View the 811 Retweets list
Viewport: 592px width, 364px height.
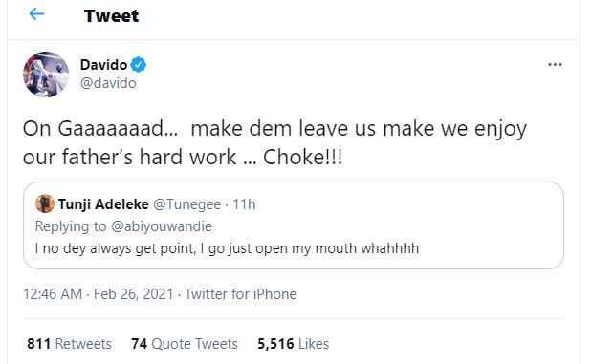[x=69, y=344]
